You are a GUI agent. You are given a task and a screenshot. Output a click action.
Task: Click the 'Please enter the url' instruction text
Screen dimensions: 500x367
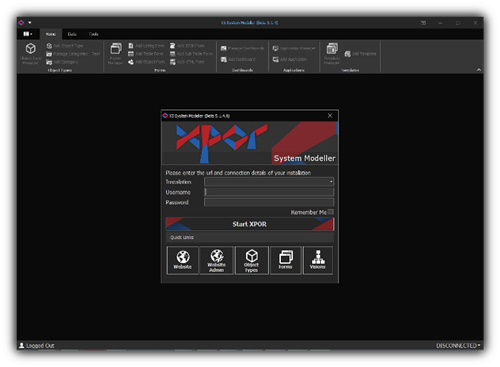(x=238, y=173)
